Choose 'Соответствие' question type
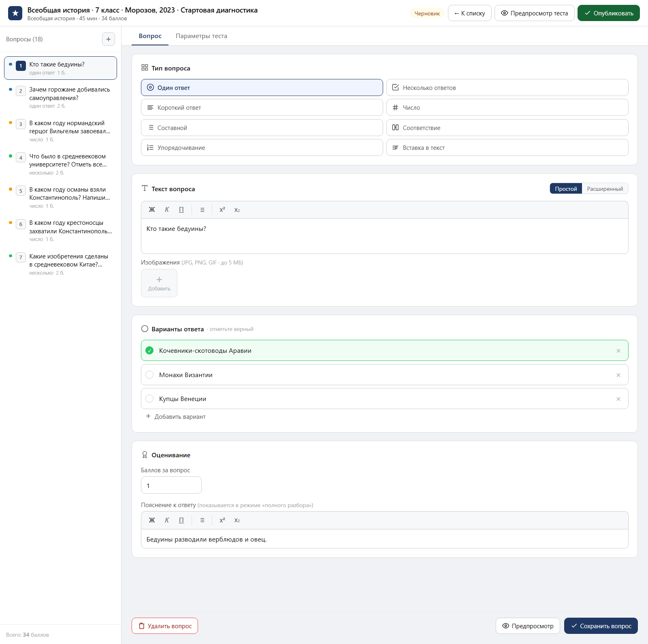The width and height of the screenshot is (648, 644). click(507, 128)
